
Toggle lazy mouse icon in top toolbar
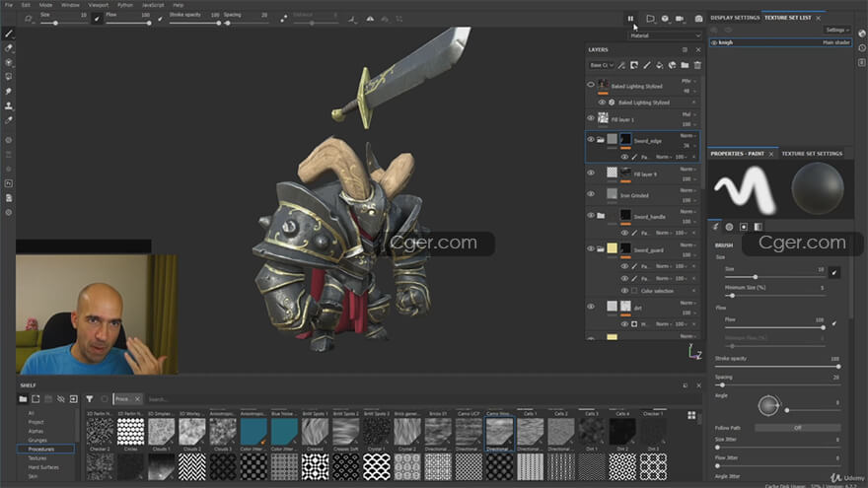pos(283,19)
